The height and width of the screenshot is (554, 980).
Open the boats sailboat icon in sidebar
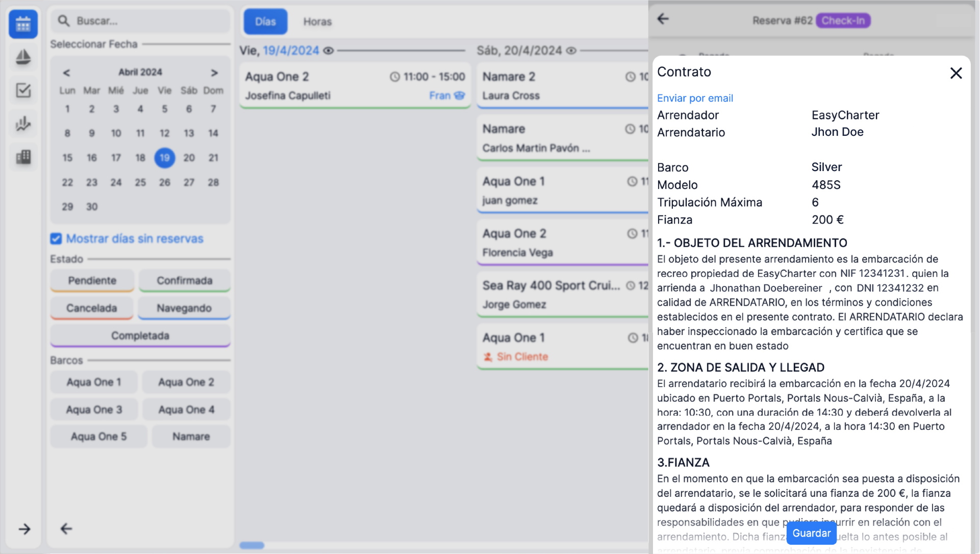pyautogui.click(x=23, y=57)
